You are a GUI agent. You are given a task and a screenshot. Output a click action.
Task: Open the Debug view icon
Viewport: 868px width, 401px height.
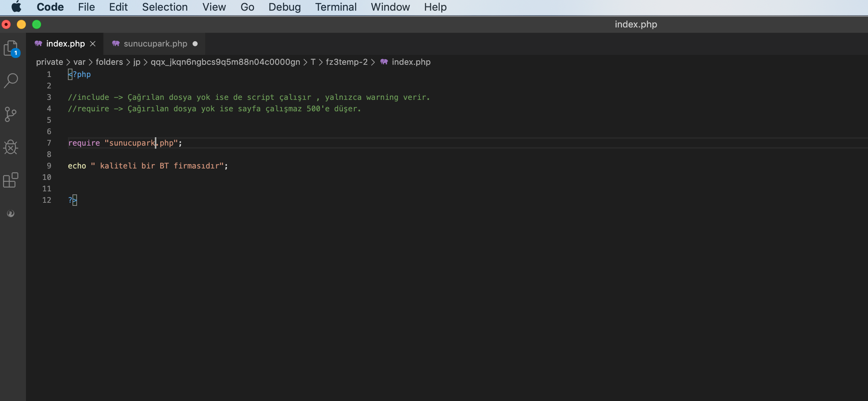click(x=11, y=147)
